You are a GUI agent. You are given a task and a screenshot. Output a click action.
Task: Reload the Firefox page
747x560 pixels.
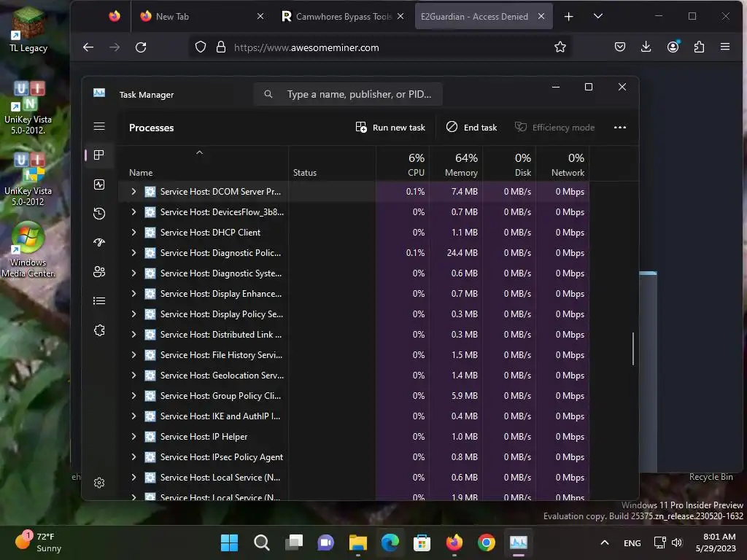click(141, 47)
